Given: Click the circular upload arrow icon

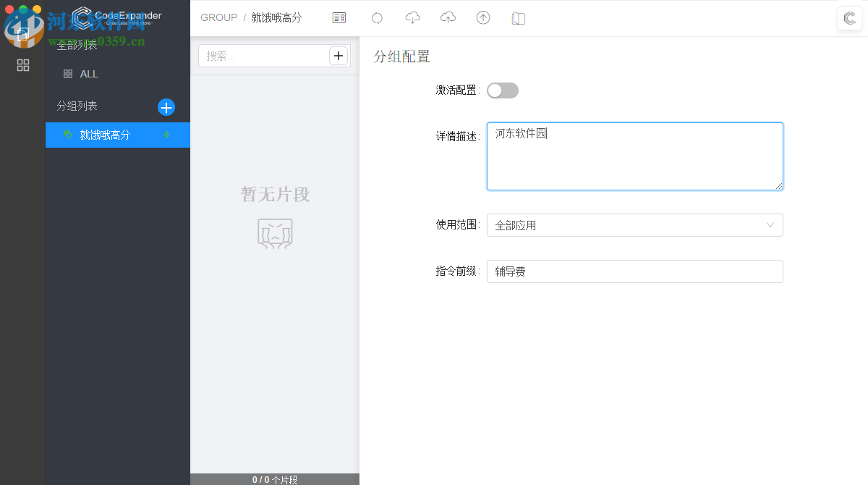Looking at the screenshot, I should 483,17.
